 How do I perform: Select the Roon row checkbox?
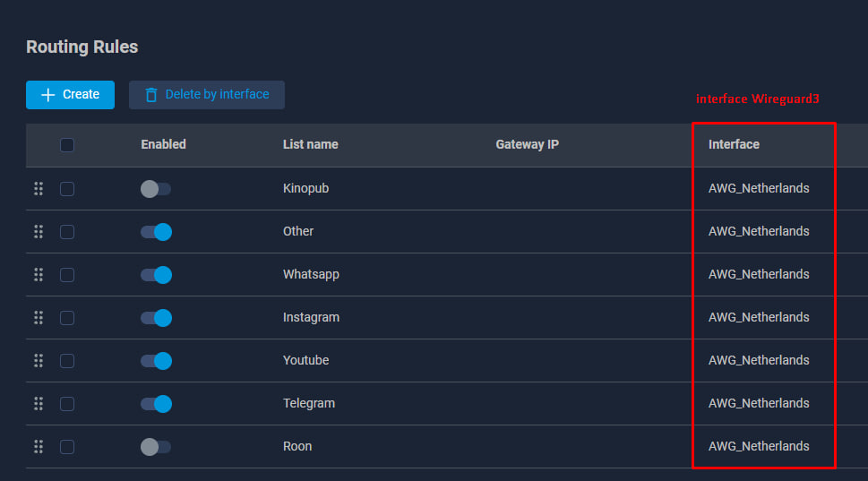click(67, 447)
